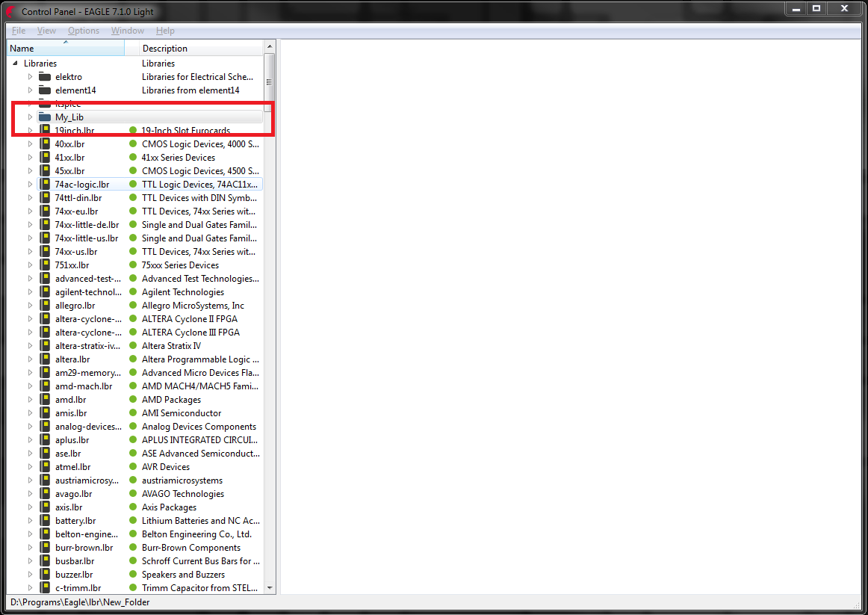Click the Name column header to sort
This screenshot has height=615, width=868.
pos(65,46)
